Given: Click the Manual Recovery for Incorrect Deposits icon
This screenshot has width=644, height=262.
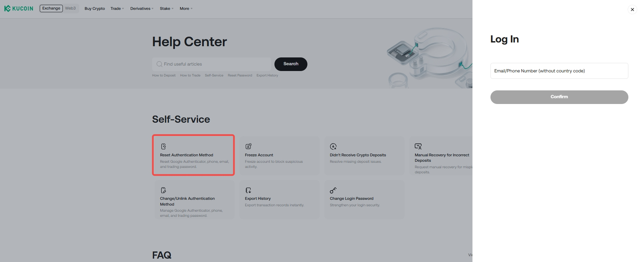Looking at the screenshot, I should pos(418,146).
